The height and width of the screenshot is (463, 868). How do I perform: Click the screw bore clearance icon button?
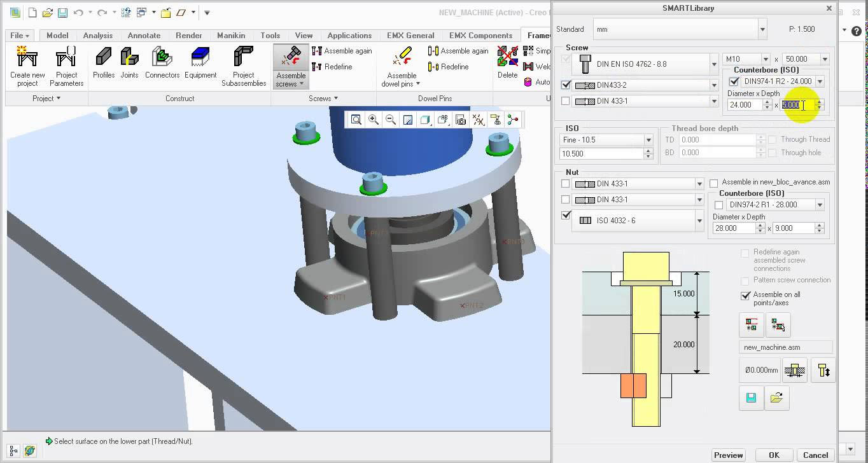(794, 370)
